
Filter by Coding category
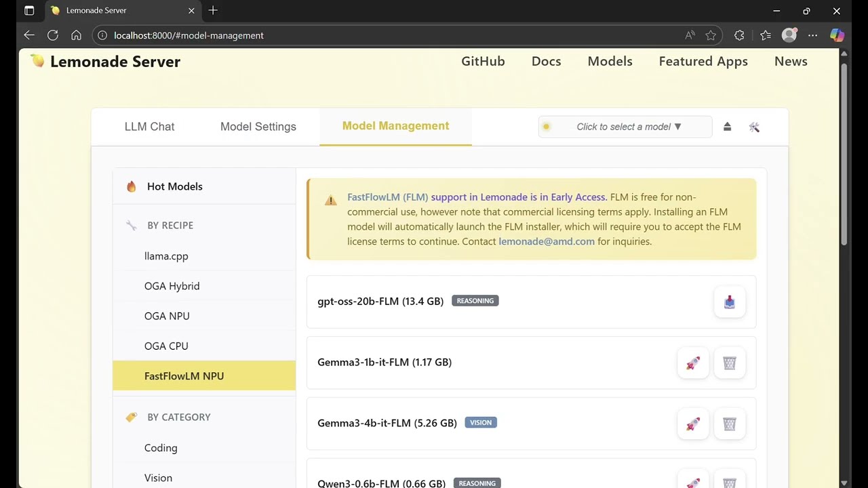click(204, 448)
